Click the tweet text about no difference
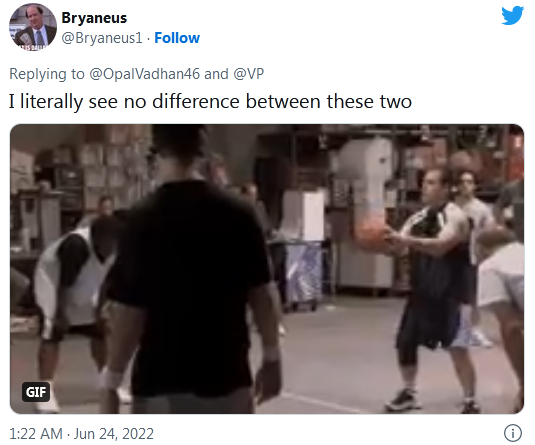535x445 pixels. click(x=210, y=101)
